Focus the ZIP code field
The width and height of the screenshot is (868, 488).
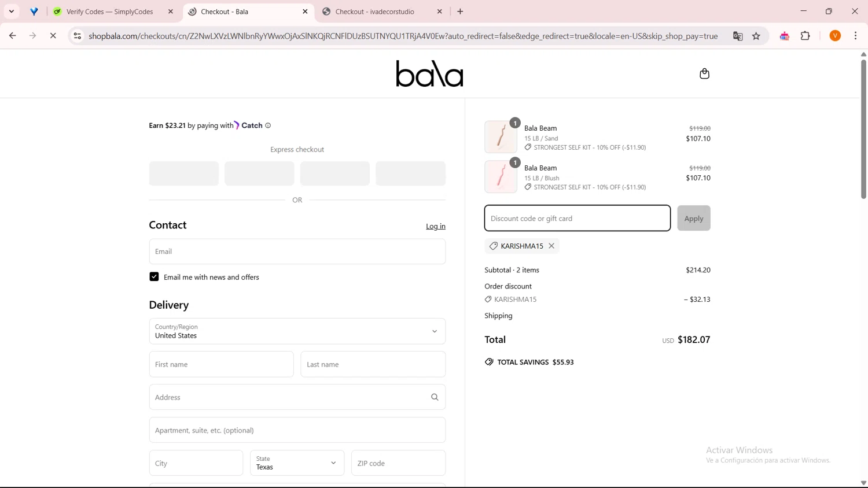(399, 463)
